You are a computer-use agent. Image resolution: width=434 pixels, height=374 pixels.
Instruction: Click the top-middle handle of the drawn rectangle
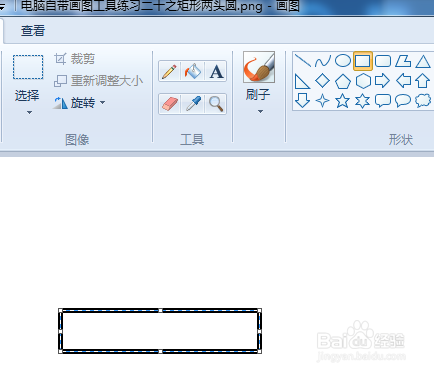160,310
